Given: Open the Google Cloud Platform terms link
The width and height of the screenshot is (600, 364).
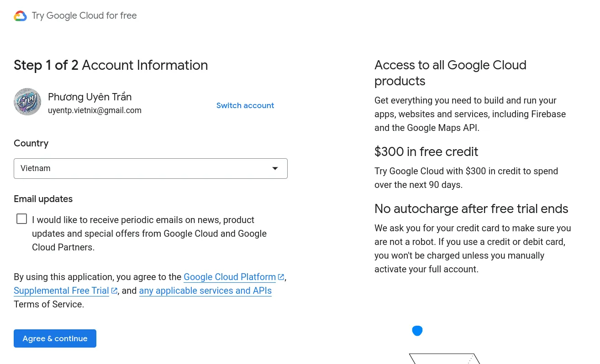Looking at the screenshot, I should coord(229,277).
